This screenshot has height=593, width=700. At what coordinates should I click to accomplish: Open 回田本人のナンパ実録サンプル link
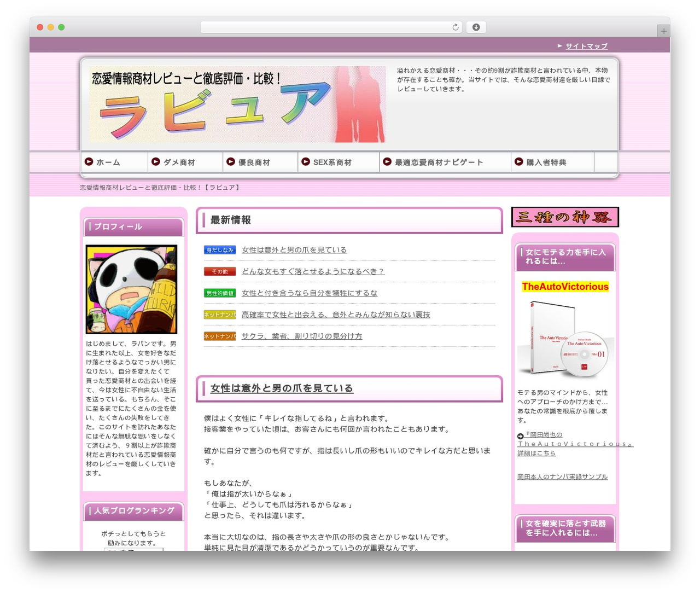point(562,477)
